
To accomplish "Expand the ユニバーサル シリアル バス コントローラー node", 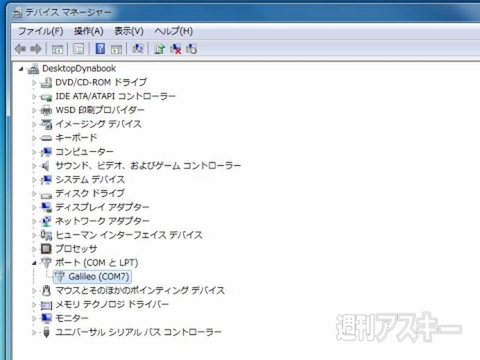I will (x=34, y=332).
